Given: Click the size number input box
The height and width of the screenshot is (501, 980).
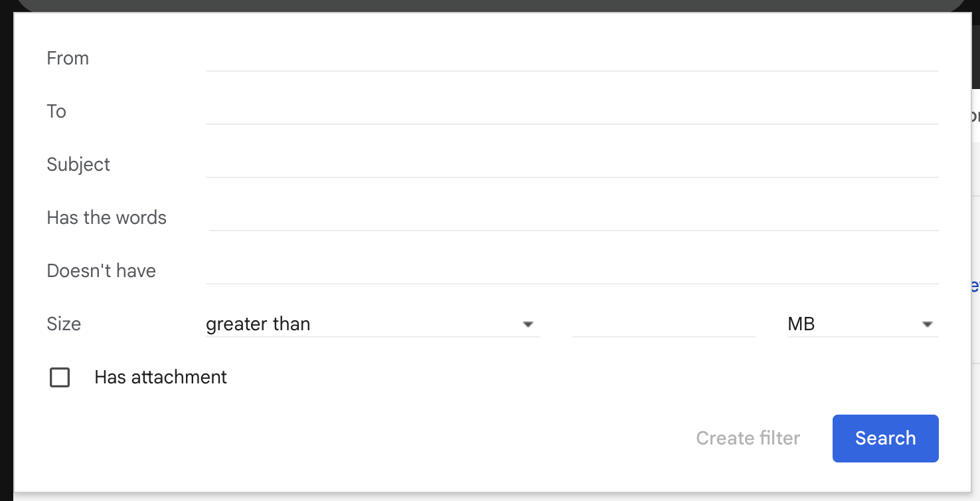Looking at the screenshot, I should 663,324.
